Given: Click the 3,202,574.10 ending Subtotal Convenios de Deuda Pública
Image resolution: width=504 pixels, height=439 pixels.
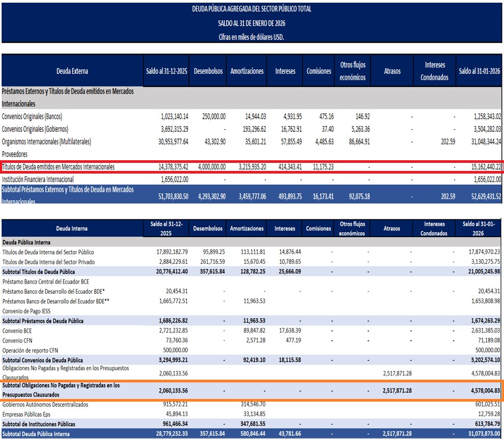Looking at the screenshot, I should pyautogui.click(x=486, y=360).
